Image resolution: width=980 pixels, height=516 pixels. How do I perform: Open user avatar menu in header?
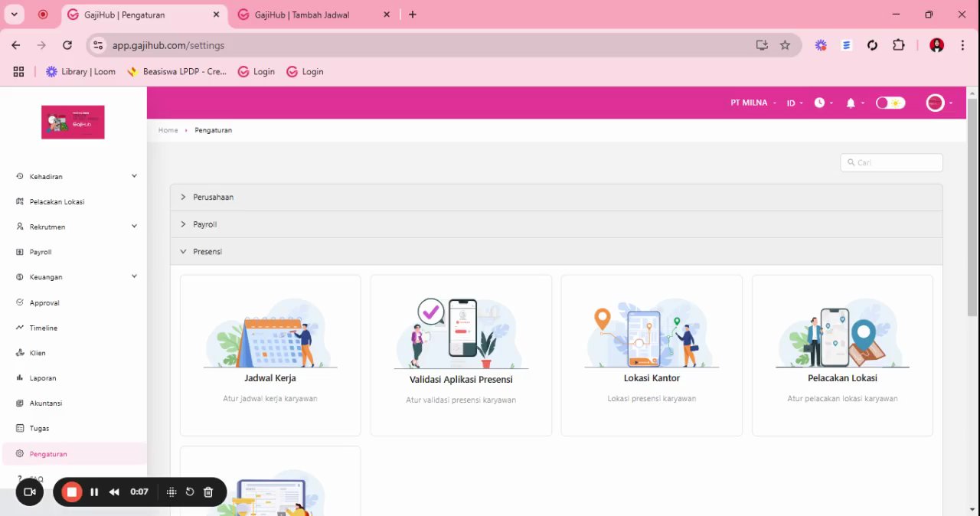(x=936, y=103)
